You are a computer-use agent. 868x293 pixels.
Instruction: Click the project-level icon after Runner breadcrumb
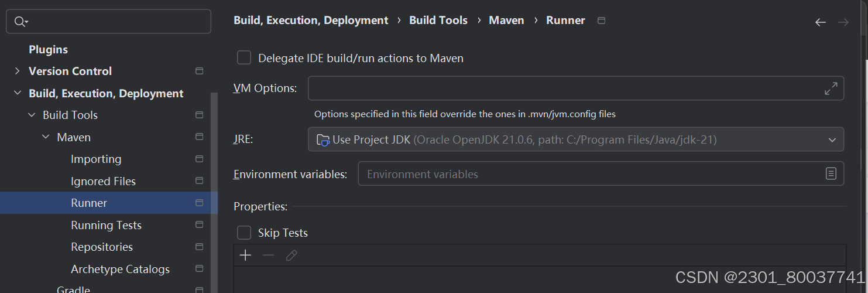coord(601,21)
